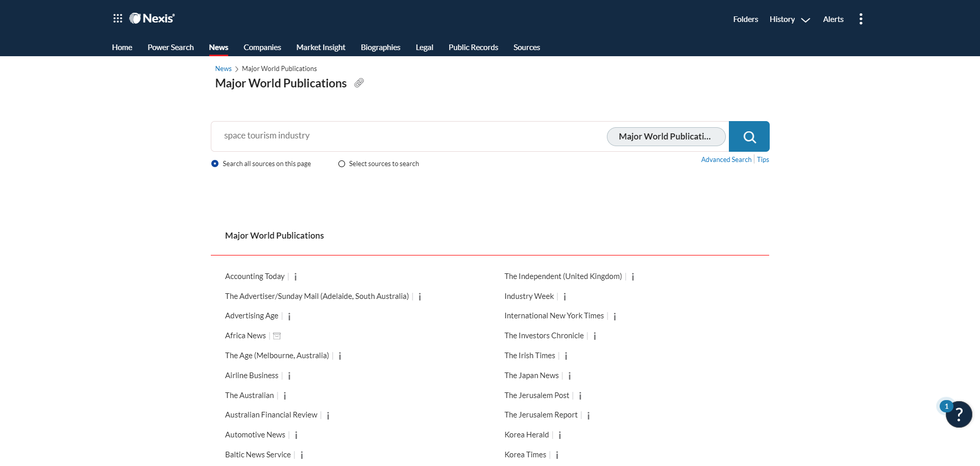
Task: Open the Biographies tab
Action: 380,47
